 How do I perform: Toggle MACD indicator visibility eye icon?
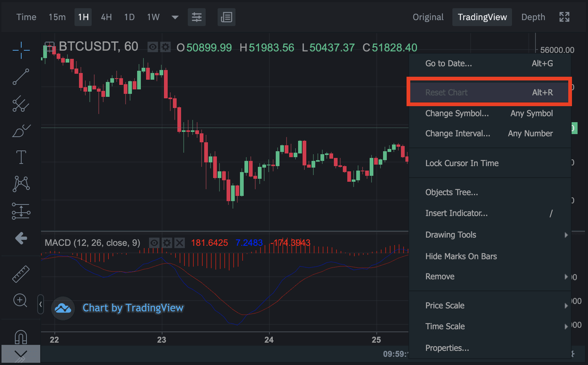pyautogui.click(x=154, y=243)
